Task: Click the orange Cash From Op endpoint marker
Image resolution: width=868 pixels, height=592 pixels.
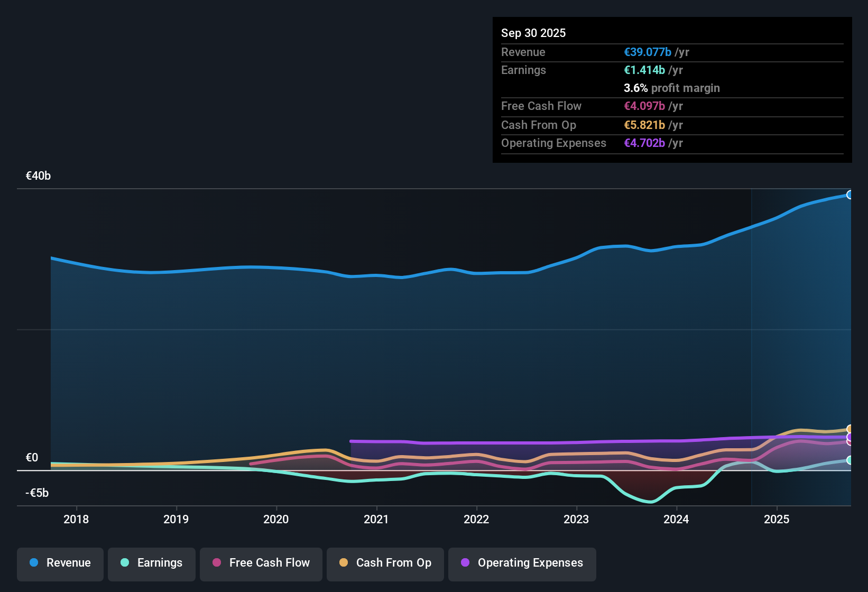Action: coord(849,429)
